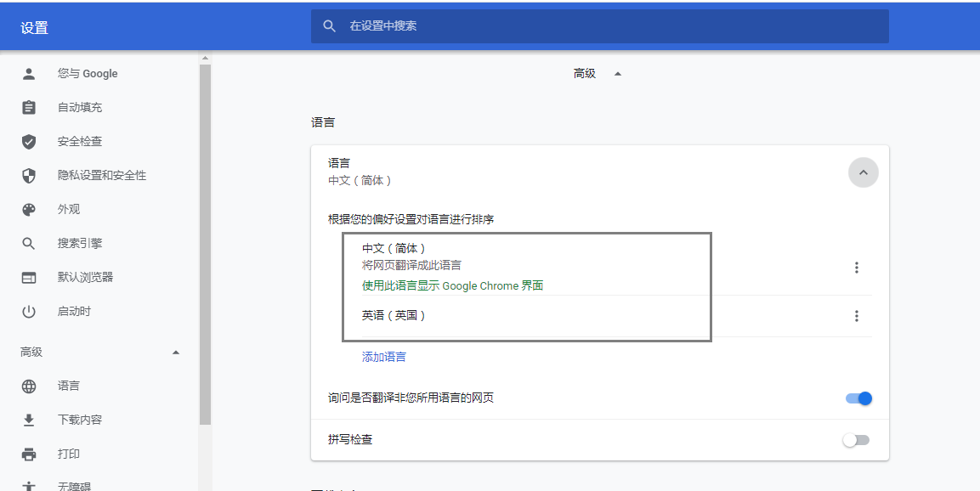This screenshot has height=491, width=980.
Task: Turn off 询问是否翻译非您所用语言的网页 toggle
Action: point(858,398)
